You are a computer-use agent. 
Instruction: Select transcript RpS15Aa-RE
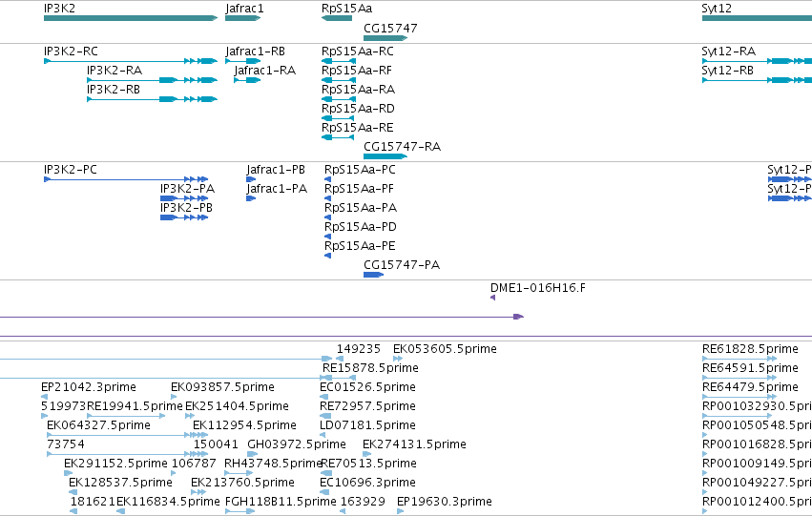point(338,137)
